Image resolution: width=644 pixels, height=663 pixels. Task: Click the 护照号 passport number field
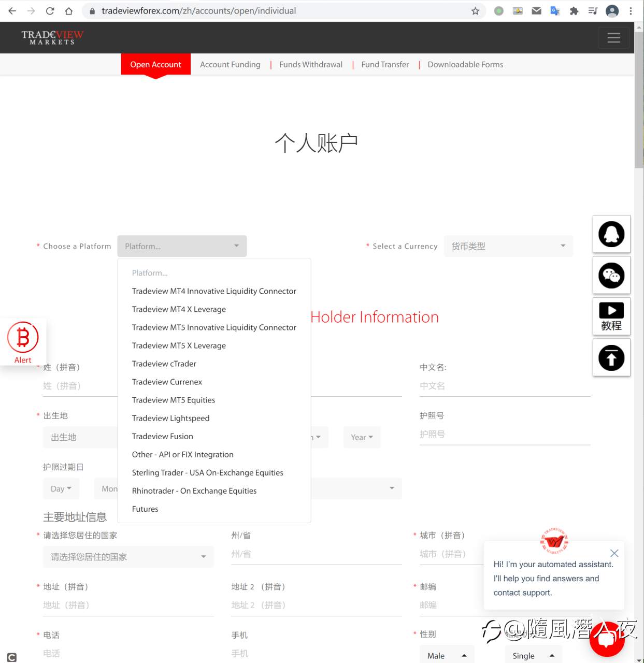click(505, 434)
